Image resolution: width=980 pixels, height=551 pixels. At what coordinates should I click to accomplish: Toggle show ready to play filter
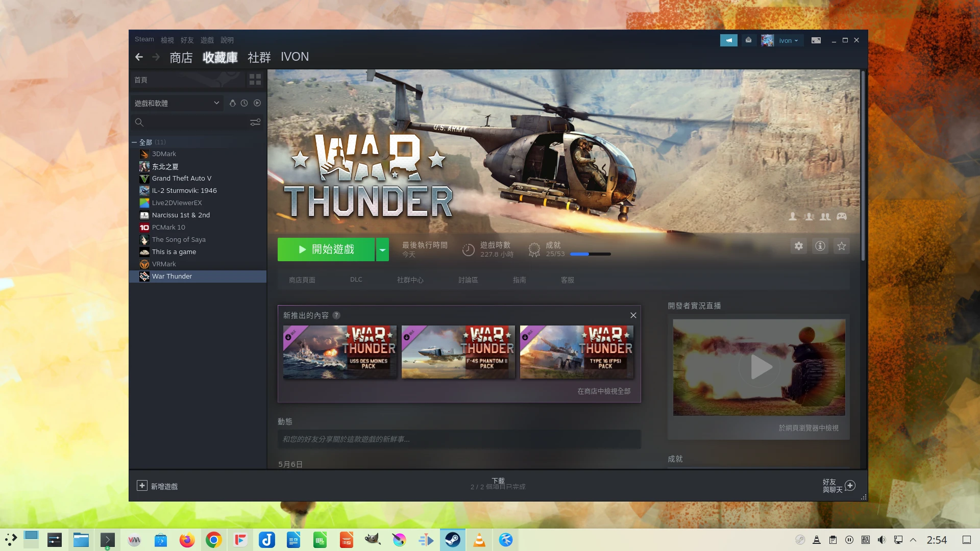pyautogui.click(x=257, y=103)
